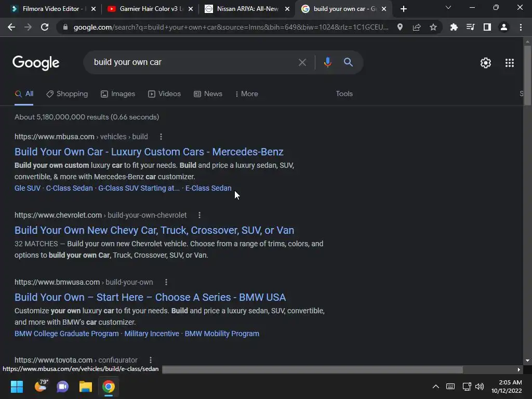Viewport: 532px width, 399px height.
Task: Open options menu for bmwusa.com result
Action: [166, 282]
